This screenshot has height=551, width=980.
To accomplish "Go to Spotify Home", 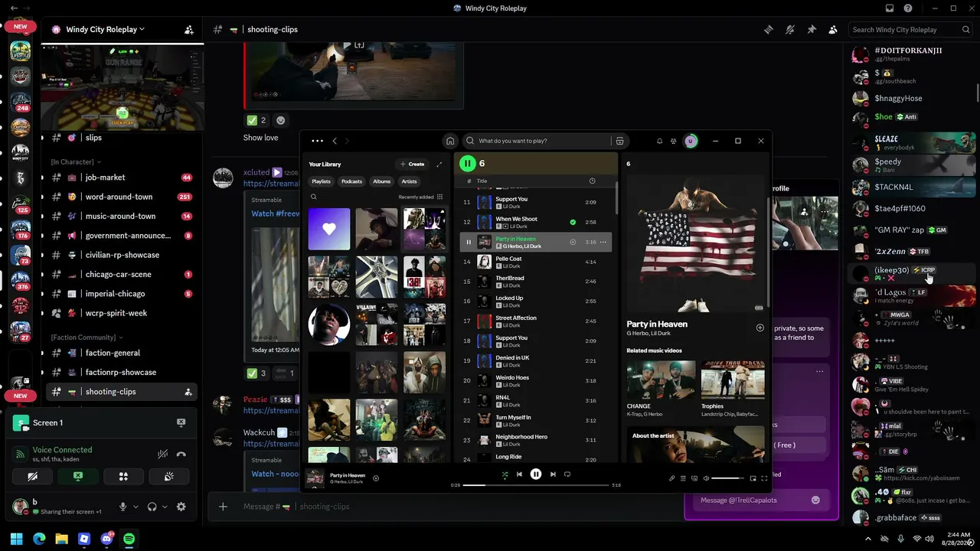I will (450, 141).
